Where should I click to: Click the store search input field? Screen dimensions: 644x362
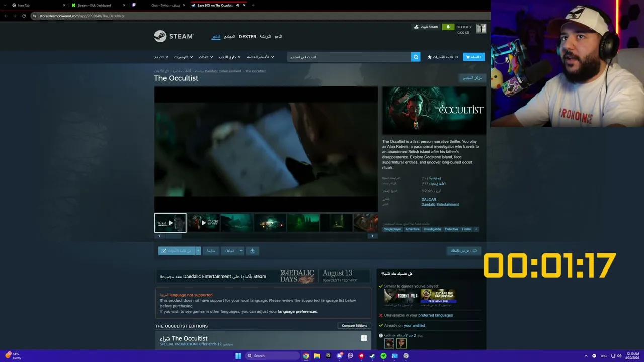pyautogui.click(x=349, y=57)
